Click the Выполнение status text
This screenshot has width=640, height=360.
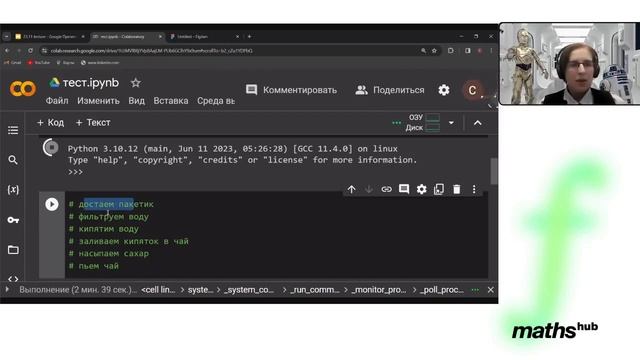[78, 290]
